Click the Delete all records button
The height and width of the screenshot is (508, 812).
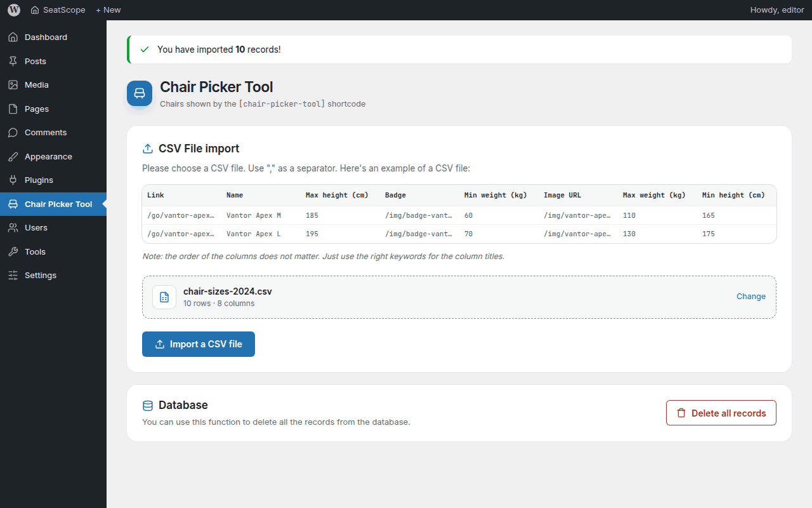click(721, 413)
